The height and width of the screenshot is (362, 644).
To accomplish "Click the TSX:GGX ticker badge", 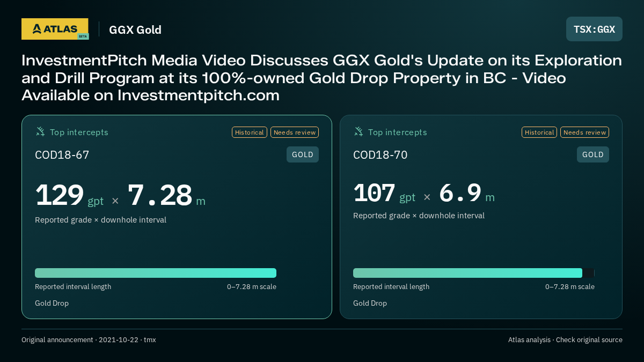I will 594,29.
